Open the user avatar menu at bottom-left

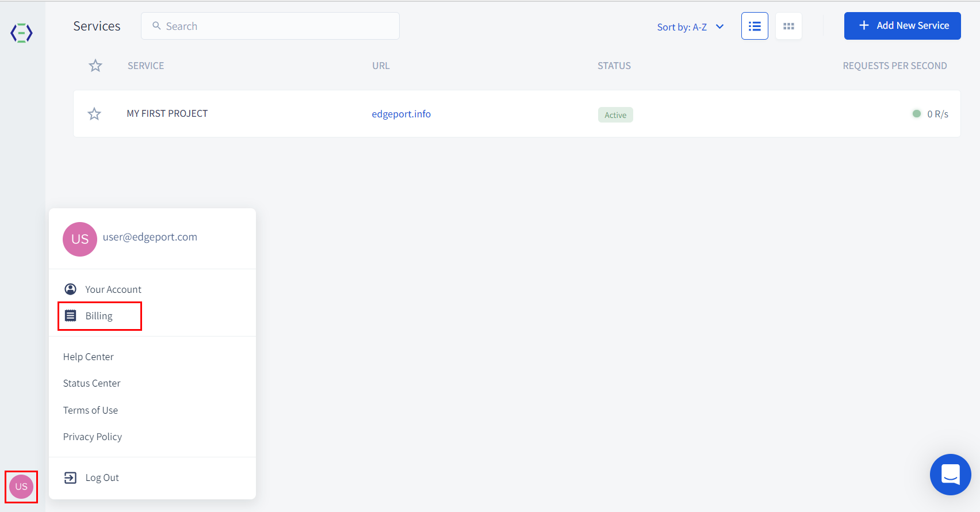click(21, 487)
